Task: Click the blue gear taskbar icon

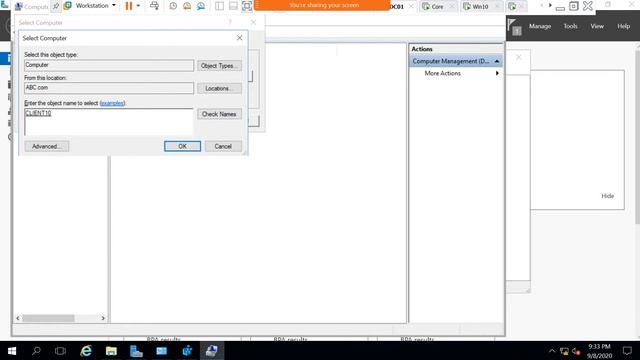Action: pyautogui.click(x=187, y=351)
